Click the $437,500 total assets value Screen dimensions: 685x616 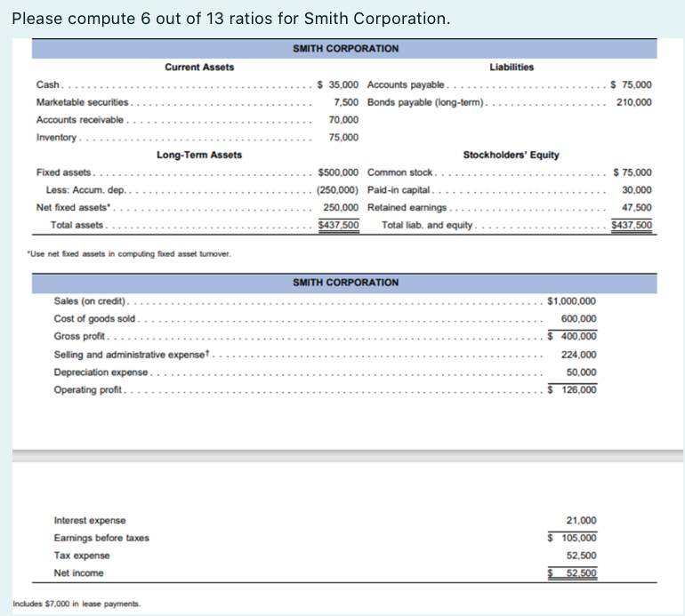pos(339,225)
